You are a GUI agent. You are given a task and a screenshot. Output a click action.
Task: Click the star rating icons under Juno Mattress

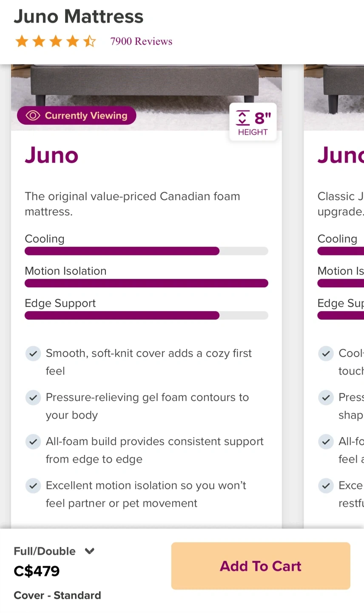55,41
